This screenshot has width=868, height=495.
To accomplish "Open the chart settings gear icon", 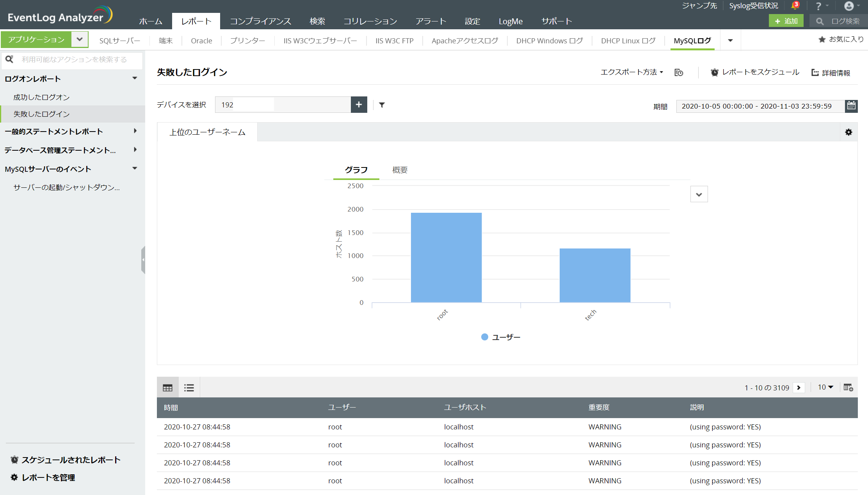I will 848,132.
